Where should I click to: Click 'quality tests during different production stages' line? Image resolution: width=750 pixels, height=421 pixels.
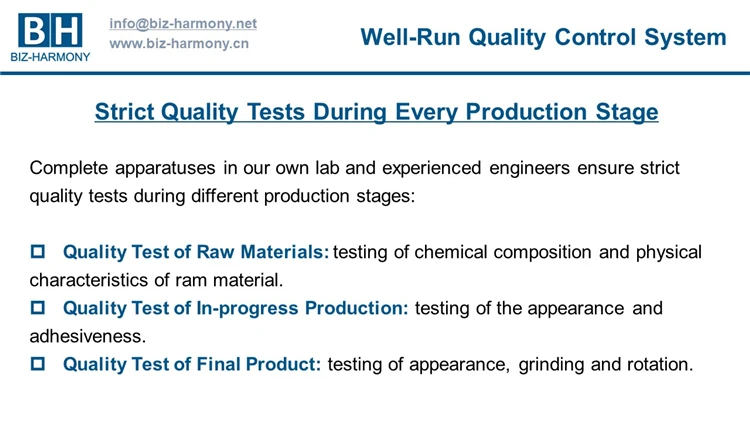[x=222, y=196]
